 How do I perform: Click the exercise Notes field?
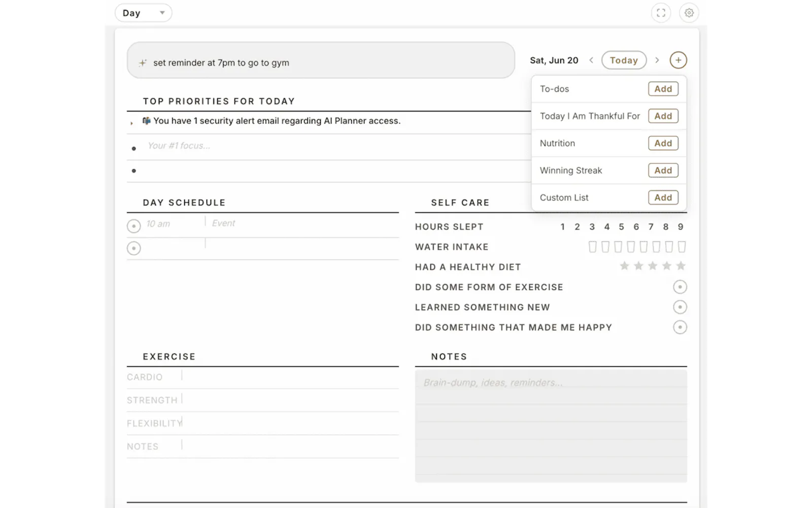[x=291, y=446]
